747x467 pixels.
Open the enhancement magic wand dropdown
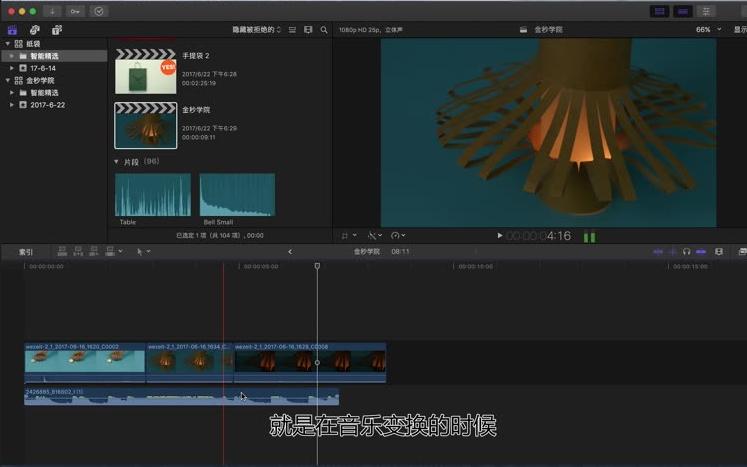coord(374,235)
